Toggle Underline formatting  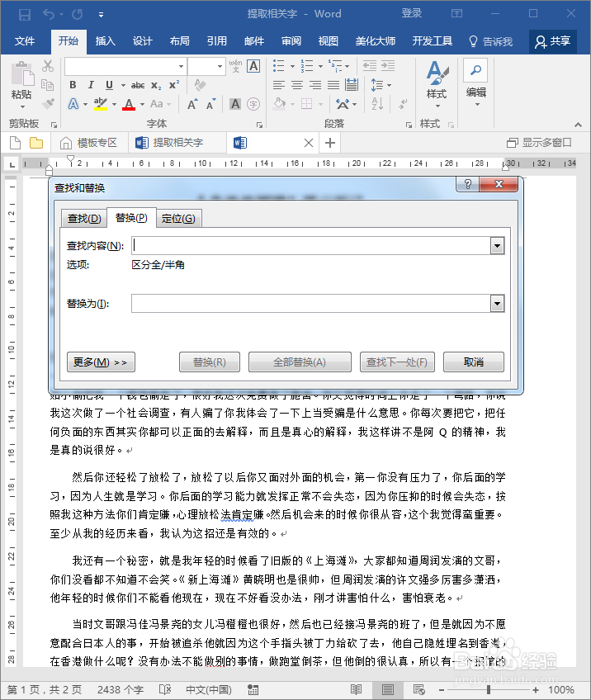coord(109,85)
